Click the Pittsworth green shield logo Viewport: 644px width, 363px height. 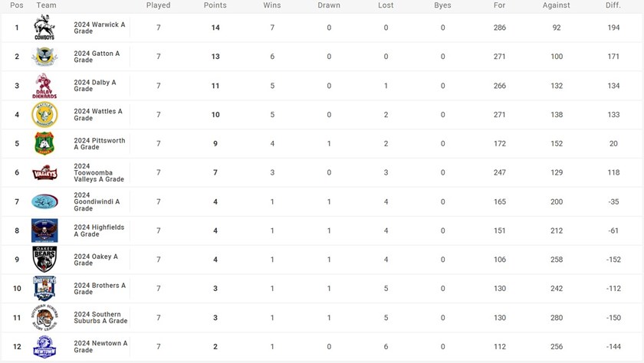coord(44,144)
